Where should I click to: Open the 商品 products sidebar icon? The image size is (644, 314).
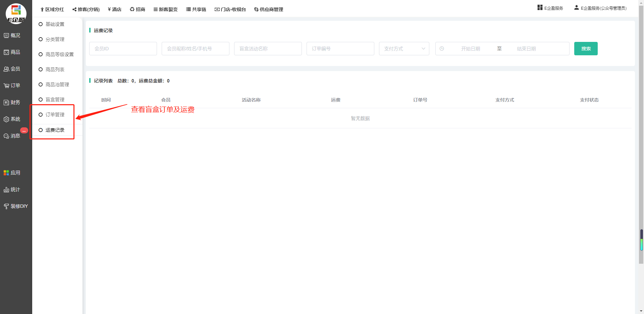pos(6,52)
